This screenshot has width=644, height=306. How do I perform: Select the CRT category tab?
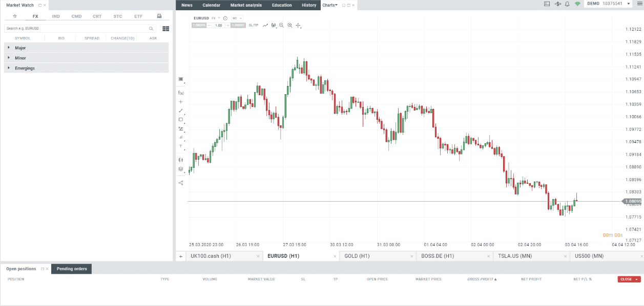(x=97, y=16)
